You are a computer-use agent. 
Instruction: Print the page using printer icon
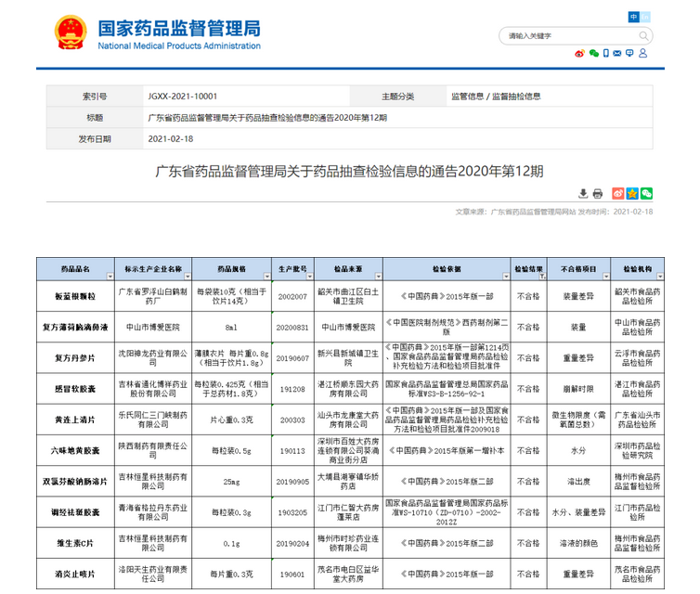coord(598,193)
